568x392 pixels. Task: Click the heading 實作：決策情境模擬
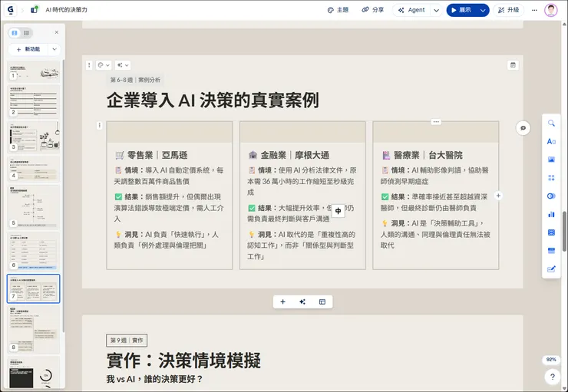(x=183, y=361)
